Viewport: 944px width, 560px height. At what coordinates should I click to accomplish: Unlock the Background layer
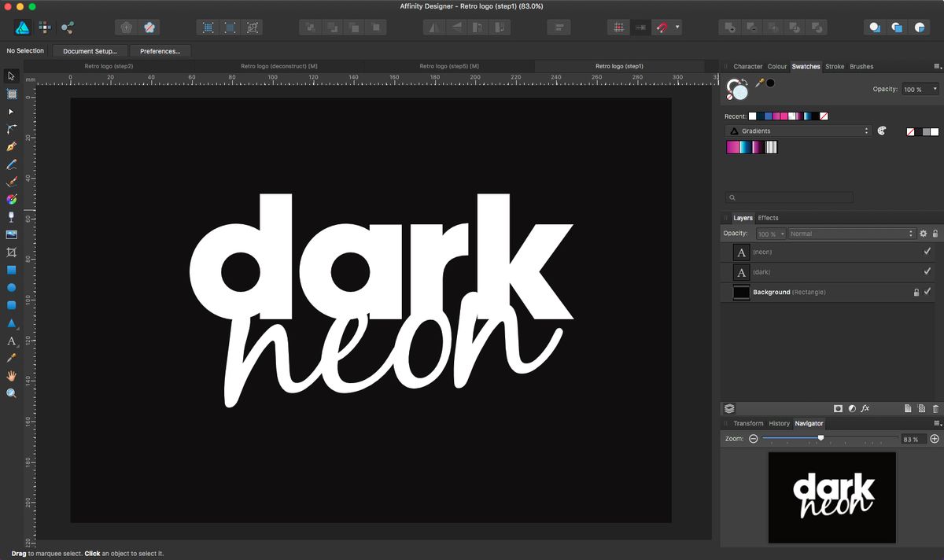tap(916, 292)
